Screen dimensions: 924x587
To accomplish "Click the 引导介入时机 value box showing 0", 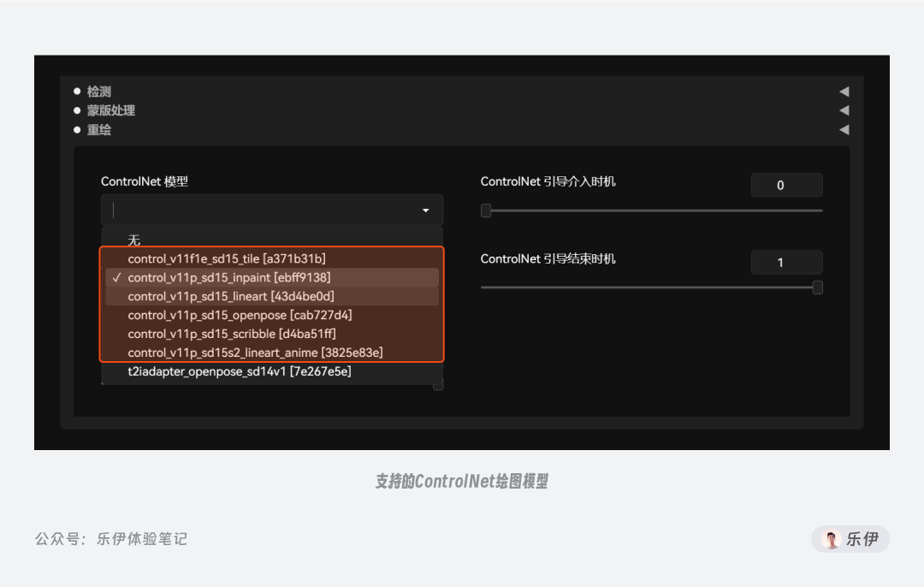I will click(787, 185).
